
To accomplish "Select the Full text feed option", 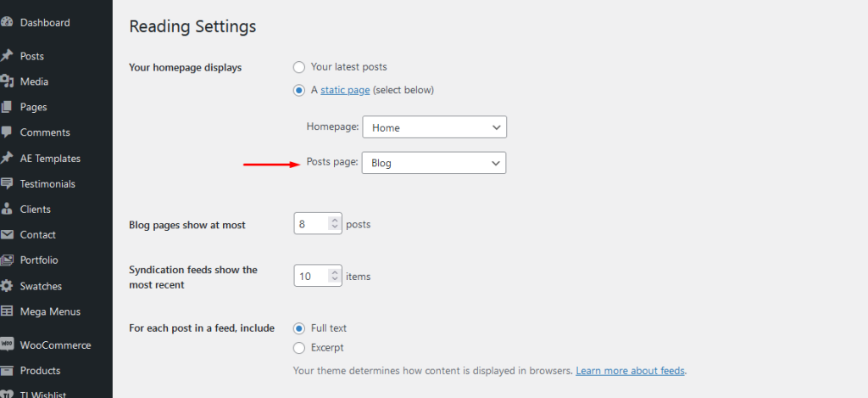I will click(299, 328).
